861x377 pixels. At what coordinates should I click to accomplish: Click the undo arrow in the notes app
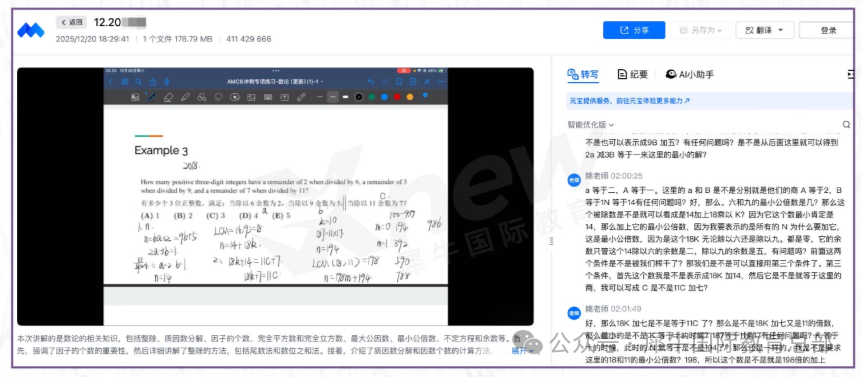pos(371,82)
